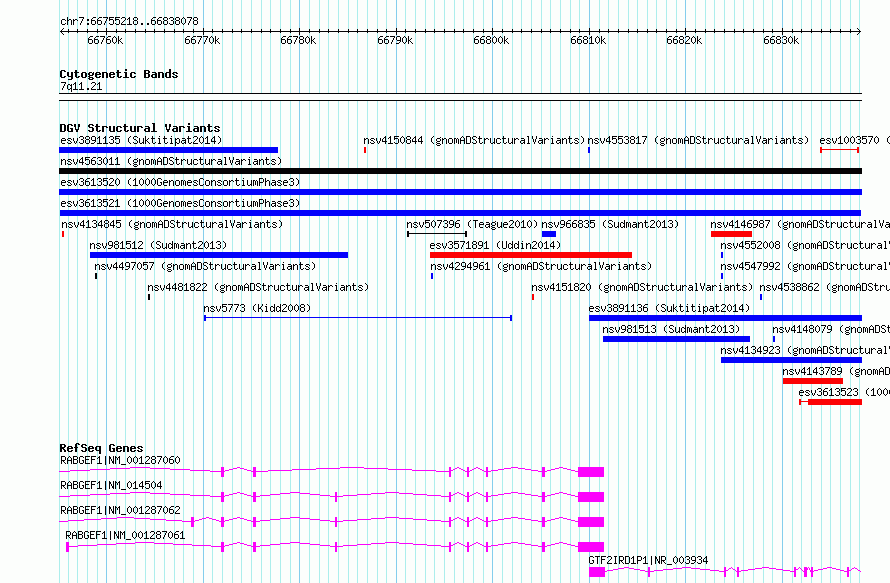Viewport: 890px width, 583px height.
Task: Open transcript RABGEF1|NM_001287060 label
Action: (120, 460)
